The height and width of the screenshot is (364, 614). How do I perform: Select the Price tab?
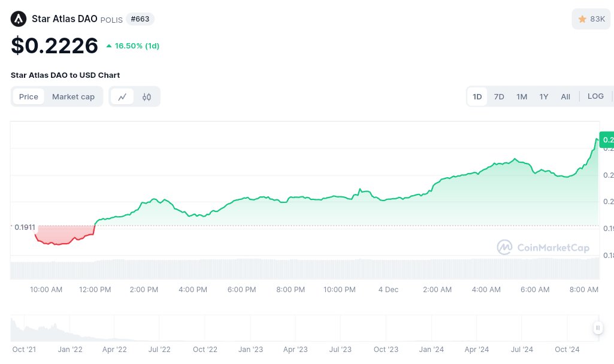29,96
